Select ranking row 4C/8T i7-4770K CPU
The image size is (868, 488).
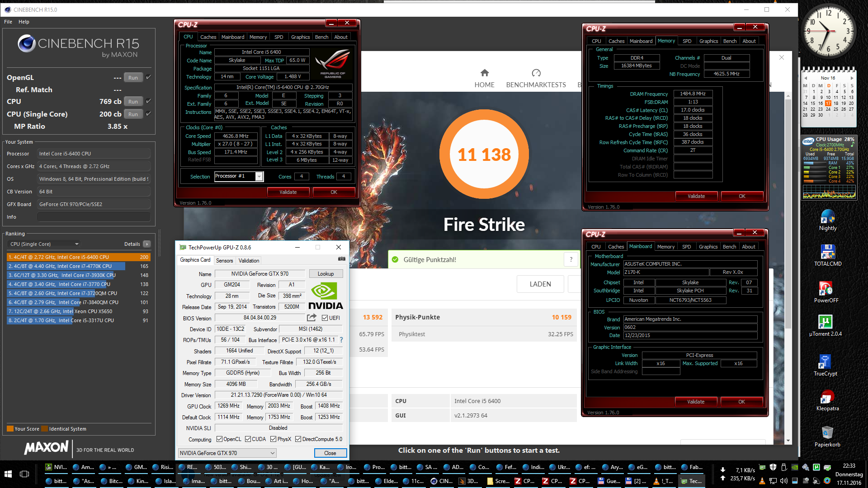(x=79, y=266)
